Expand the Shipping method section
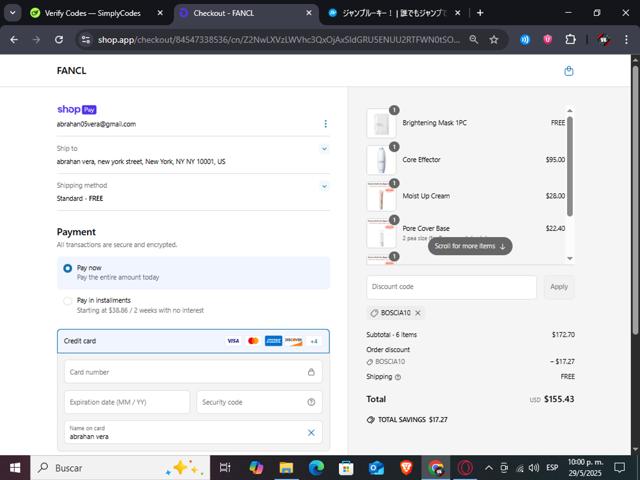The height and width of the screenshot is (480, 640). [324, 187]
